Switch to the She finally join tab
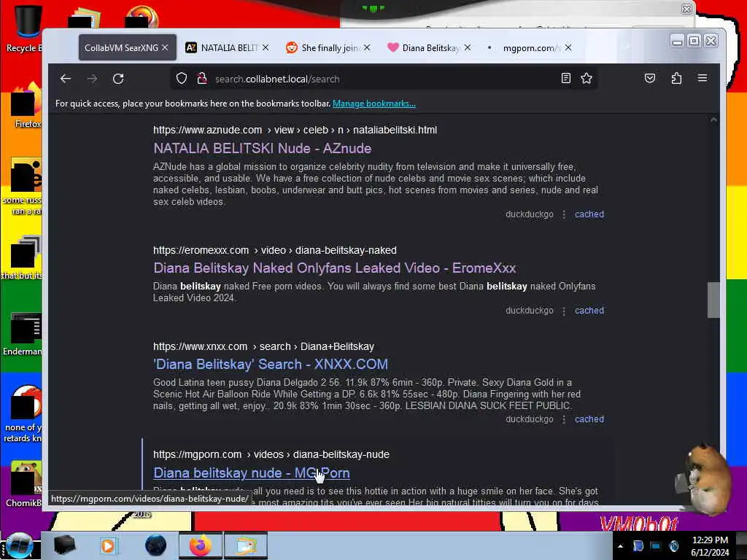Image resolution: width=747 pixels, height=560 pixels. click(329, 47)
